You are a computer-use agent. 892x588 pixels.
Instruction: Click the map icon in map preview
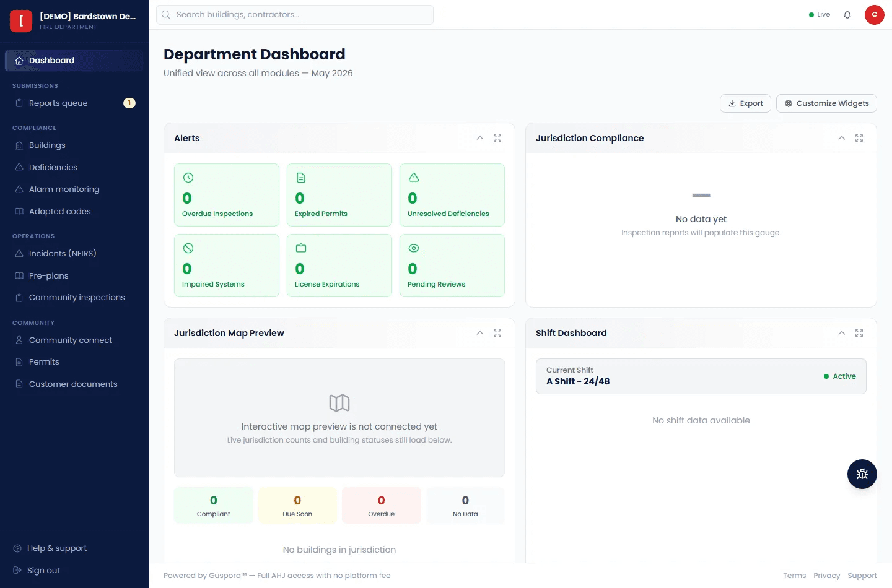tap(339, 403)
